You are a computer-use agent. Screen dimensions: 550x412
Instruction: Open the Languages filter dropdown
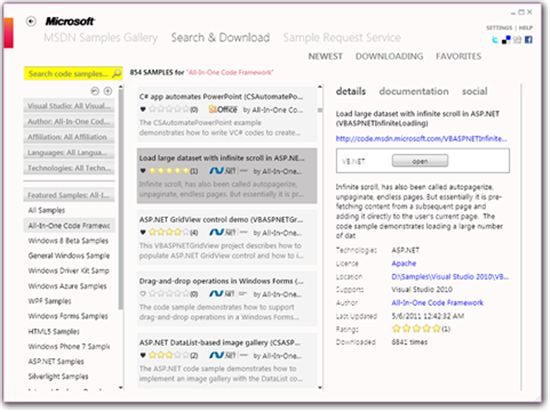[x=69, y=153]
